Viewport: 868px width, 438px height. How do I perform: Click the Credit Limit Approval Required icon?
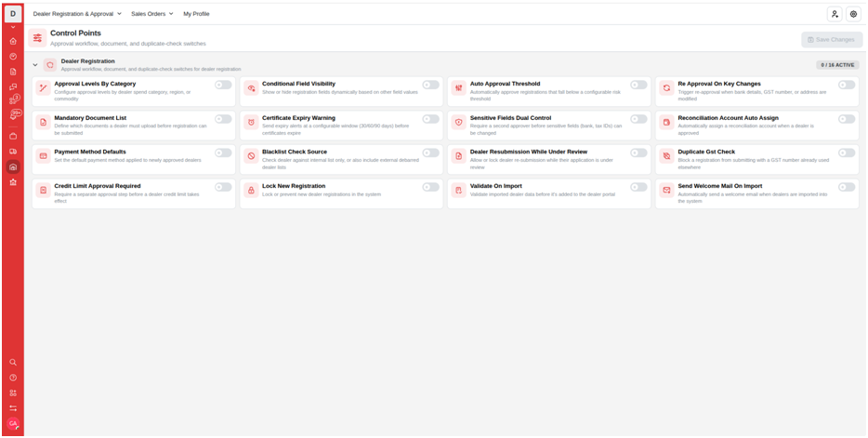pos(43,191)
